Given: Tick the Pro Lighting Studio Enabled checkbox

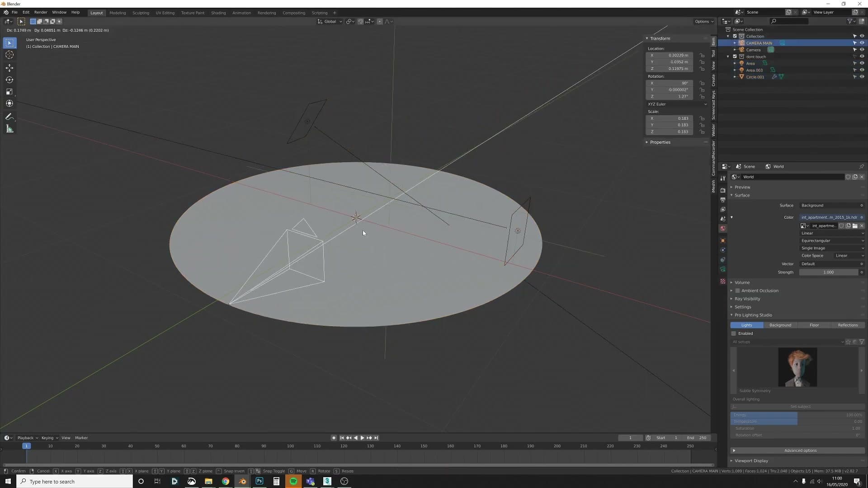Looking at the screenshot, I should click(x=733, y=333).
